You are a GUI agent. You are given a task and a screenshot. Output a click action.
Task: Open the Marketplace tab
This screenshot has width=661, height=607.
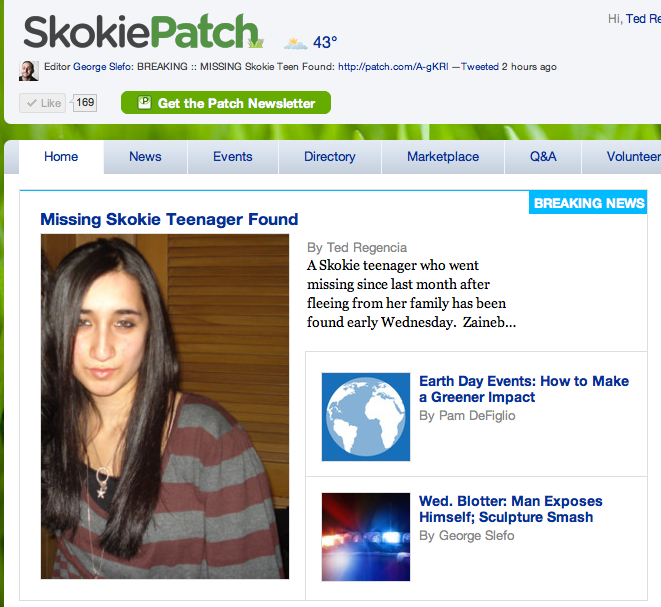443,157
